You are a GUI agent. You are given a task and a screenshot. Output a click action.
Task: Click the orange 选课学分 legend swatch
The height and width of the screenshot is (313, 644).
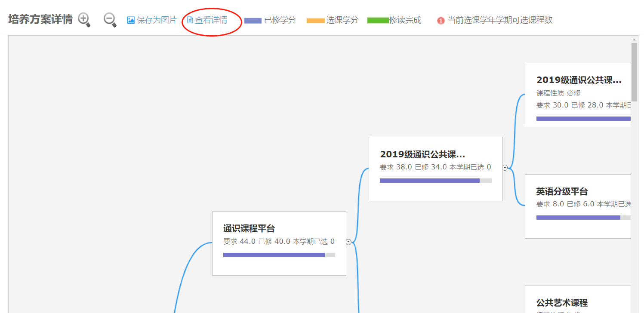pyautogui.click(x=315, y=21)
